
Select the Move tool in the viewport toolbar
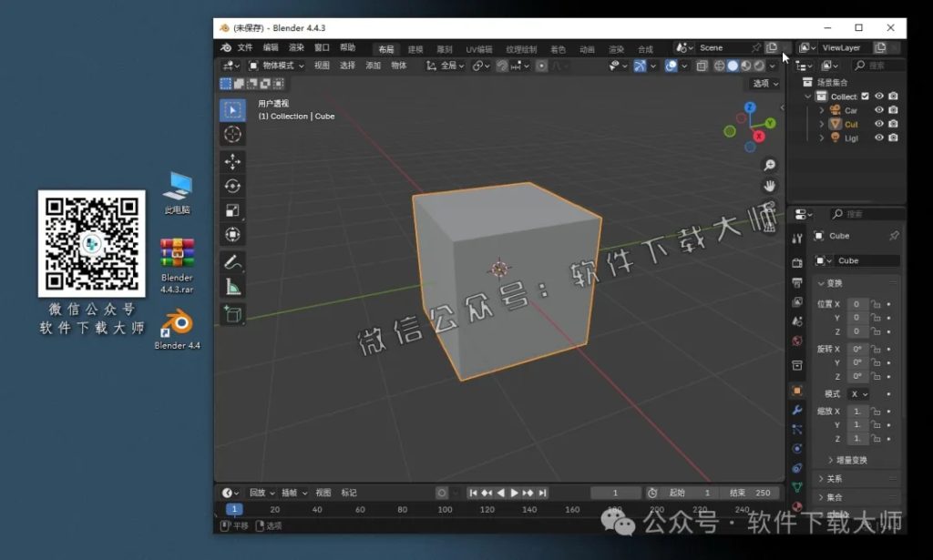click(233, 161)
